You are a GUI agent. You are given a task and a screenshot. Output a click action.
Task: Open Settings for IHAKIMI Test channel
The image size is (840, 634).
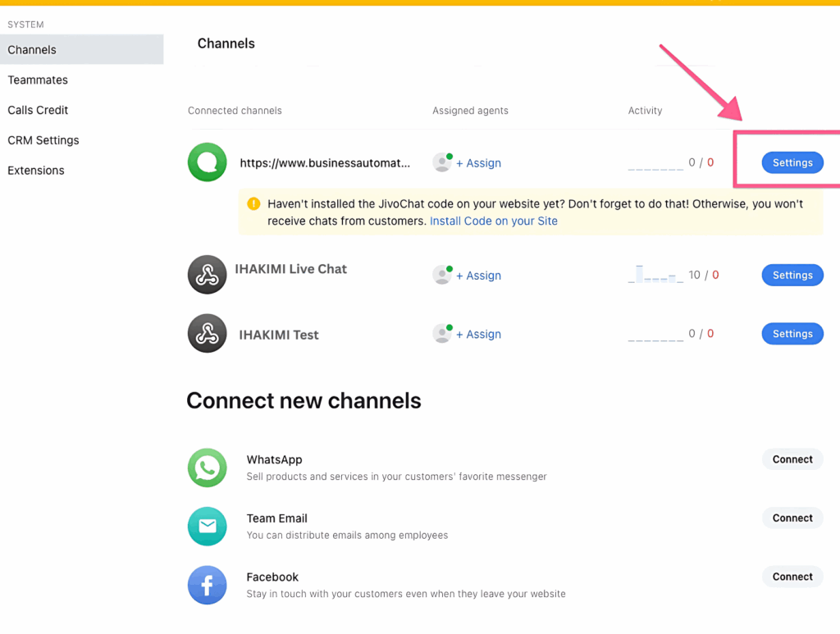click(x=792, y=334)
